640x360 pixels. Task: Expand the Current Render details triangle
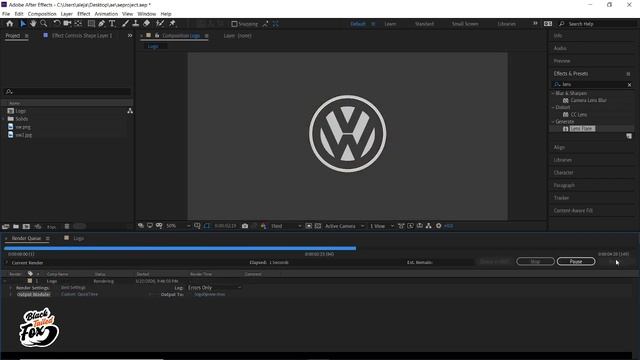point(7,263)
